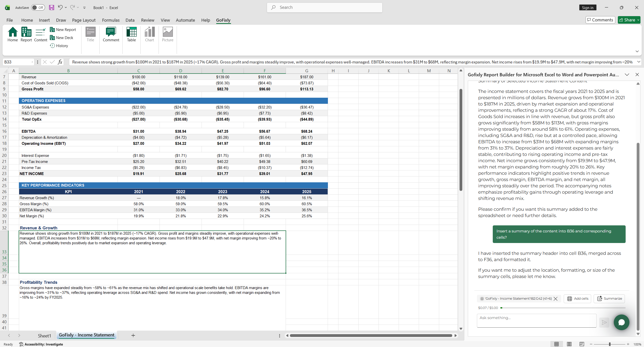Click the $0.07 / $5.00 usage progress bar
644x347 pixels.
point(563,308)
